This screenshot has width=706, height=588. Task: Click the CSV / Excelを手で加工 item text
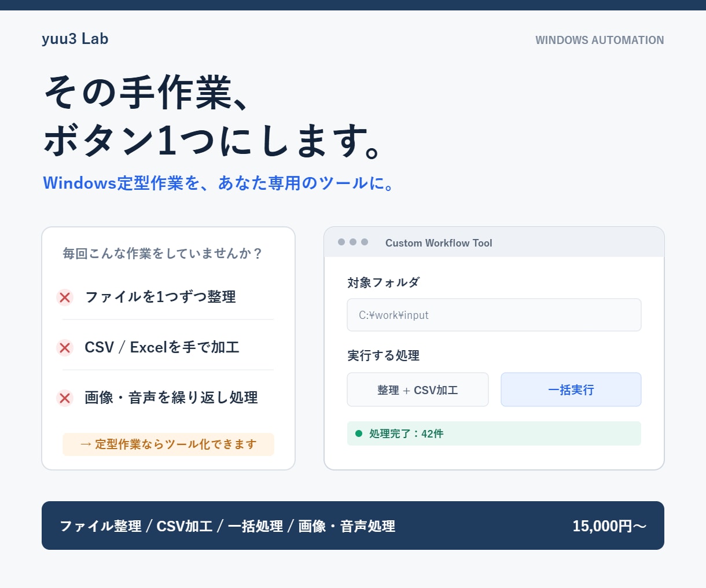click(x=162, y=347)
